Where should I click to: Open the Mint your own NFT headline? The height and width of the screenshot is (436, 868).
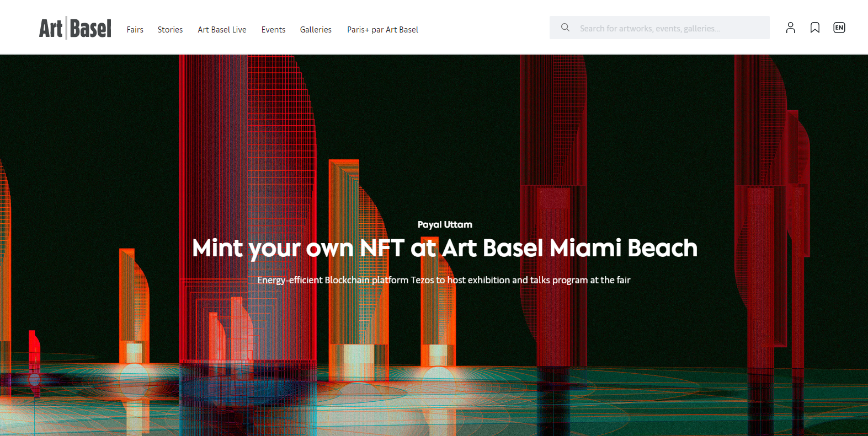pyautogui.click(x=445, y=248)
